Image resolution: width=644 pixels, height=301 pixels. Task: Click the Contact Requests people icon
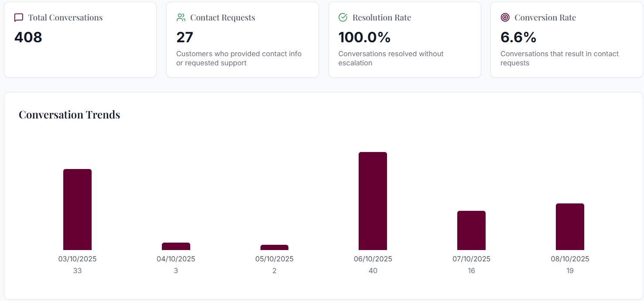(x=180, y=17)
